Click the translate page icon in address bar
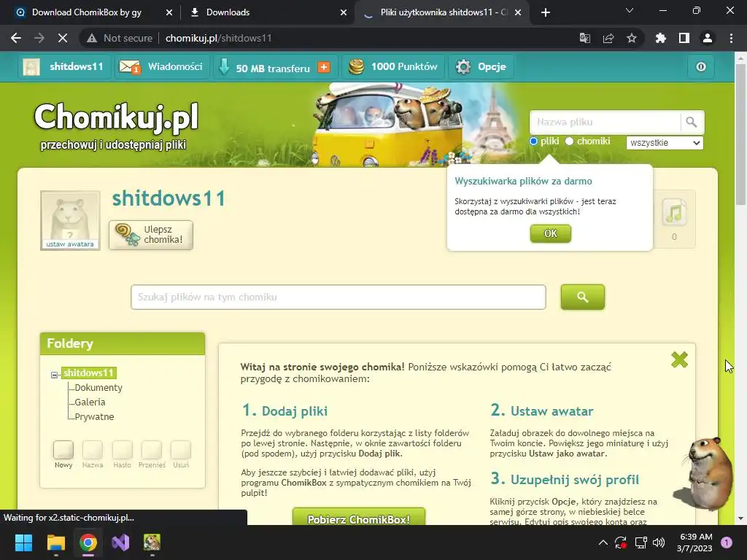This screenshot has width=747, height=560. [x=584, y=38]
